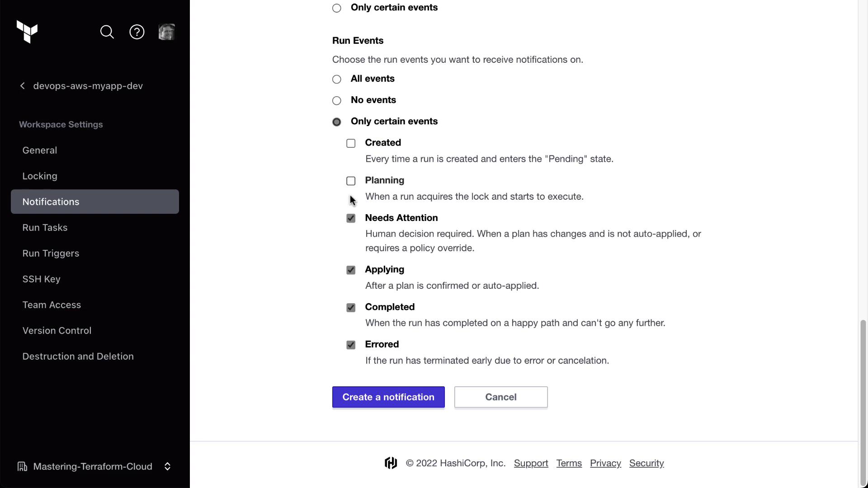Go back using the devops-aws-myapp-dev chevron
The height and width of the screenshot is (488, 868).
(23, 86)
